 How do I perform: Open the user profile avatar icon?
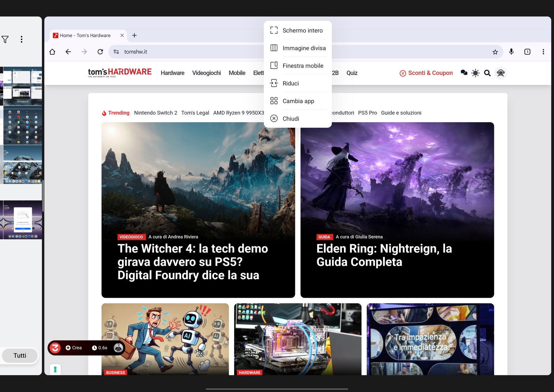tap(501, 73)
